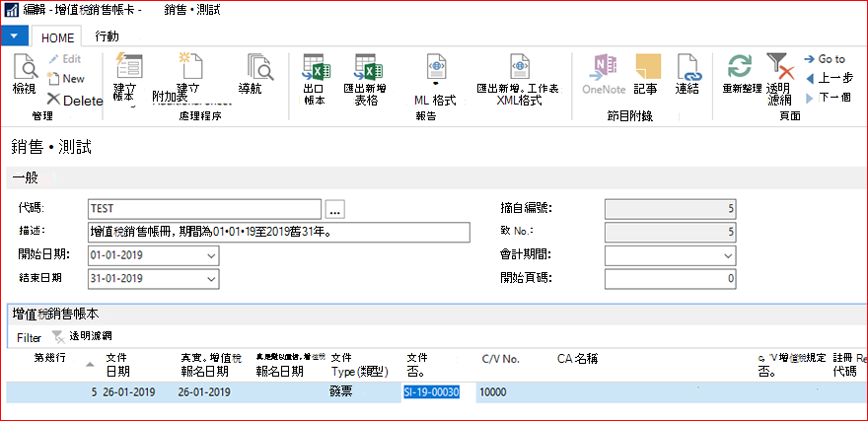Click the app icon in title bar
The height and width of the screenshot is (421, 868).
pos(11,11)
